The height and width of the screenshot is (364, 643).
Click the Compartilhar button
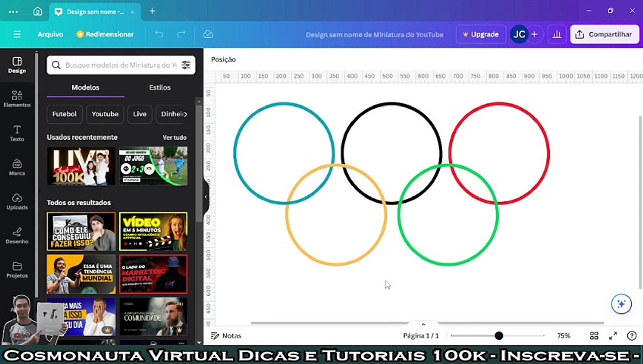click(604, 34)
